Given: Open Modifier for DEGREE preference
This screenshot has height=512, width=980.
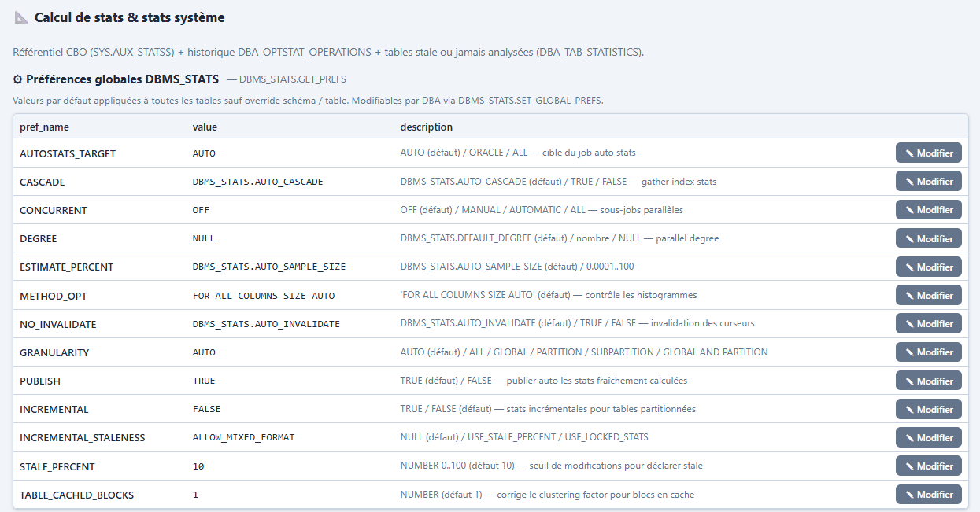Looking at the screenshot, I should 928,238.
